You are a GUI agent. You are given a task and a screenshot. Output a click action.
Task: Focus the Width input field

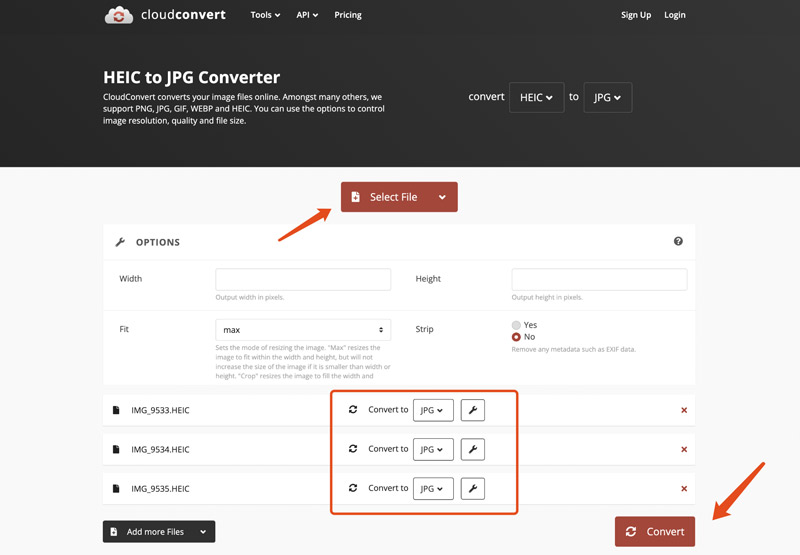(303, 280)
